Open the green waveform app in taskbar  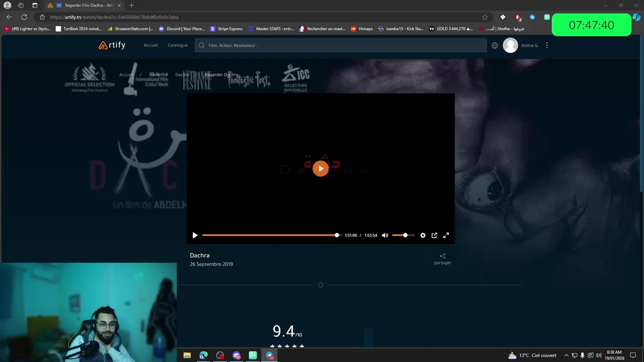[253, 355]
